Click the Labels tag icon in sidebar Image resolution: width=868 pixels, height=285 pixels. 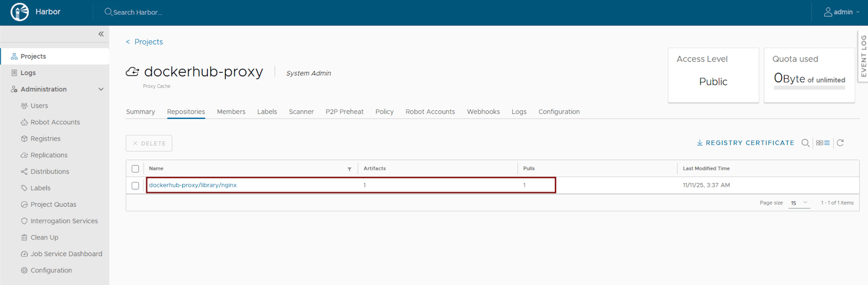[24, 188]
